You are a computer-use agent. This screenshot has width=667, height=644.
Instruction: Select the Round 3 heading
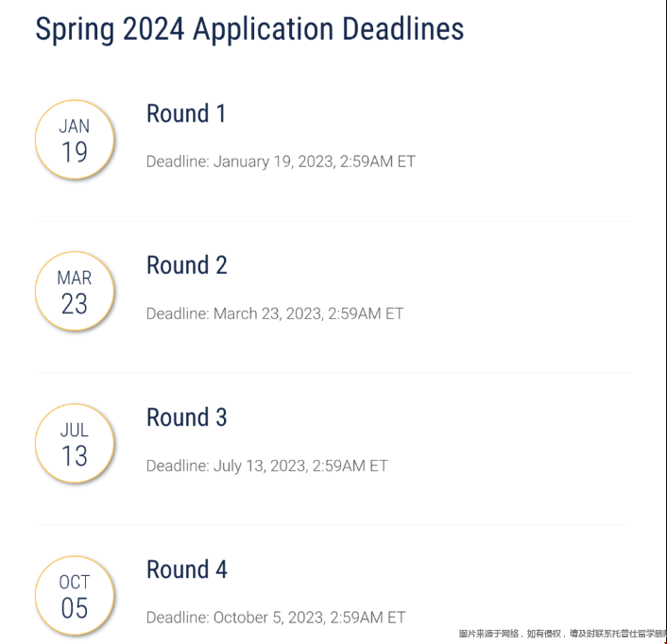click(x=187, y=417)
